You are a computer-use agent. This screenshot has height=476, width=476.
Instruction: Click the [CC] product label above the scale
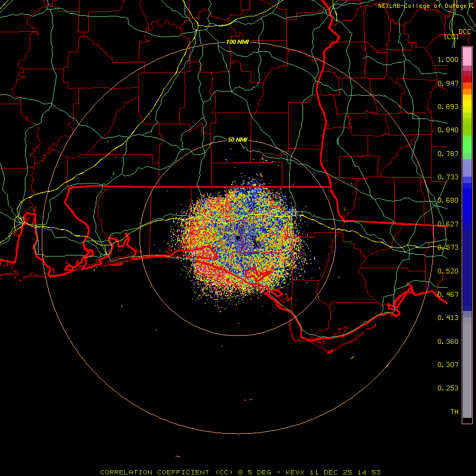click(x=452, y=36)
